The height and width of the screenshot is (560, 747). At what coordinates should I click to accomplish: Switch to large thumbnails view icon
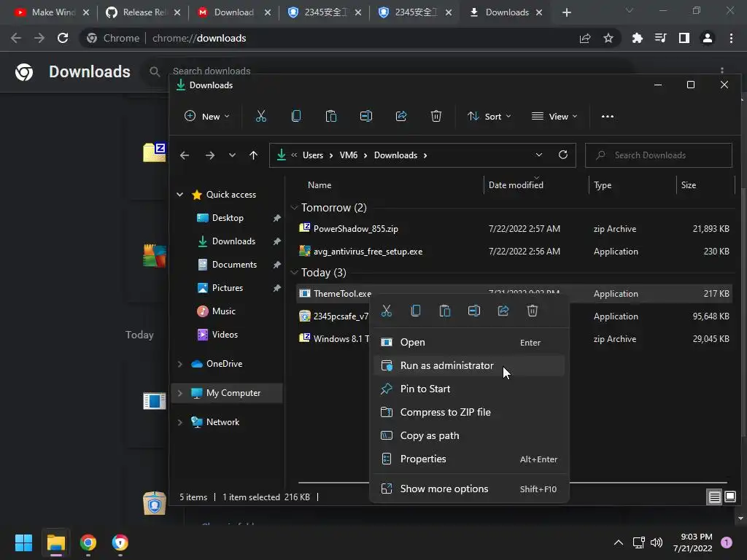tap(730, 497)
